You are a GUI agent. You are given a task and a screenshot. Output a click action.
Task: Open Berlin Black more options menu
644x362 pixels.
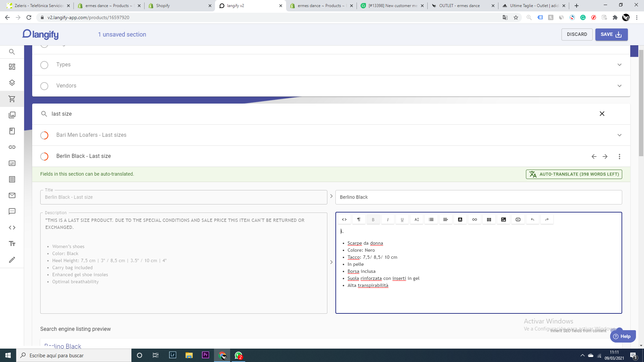tap(620, 157)
